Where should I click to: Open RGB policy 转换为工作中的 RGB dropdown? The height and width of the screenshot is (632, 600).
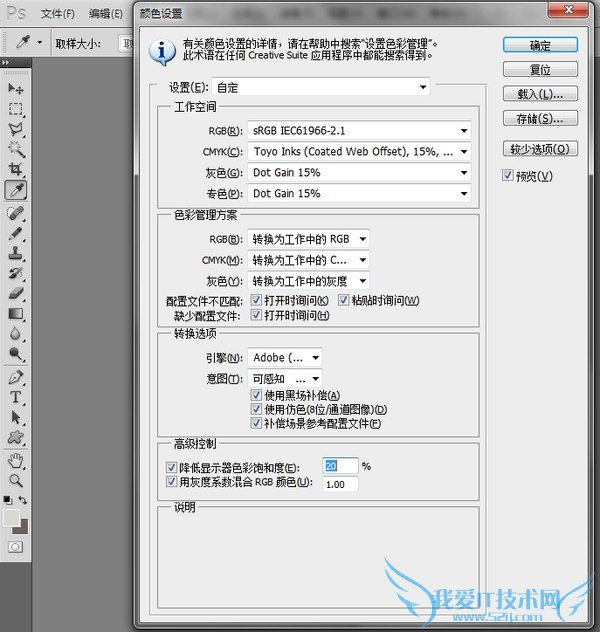pos(308,239)
